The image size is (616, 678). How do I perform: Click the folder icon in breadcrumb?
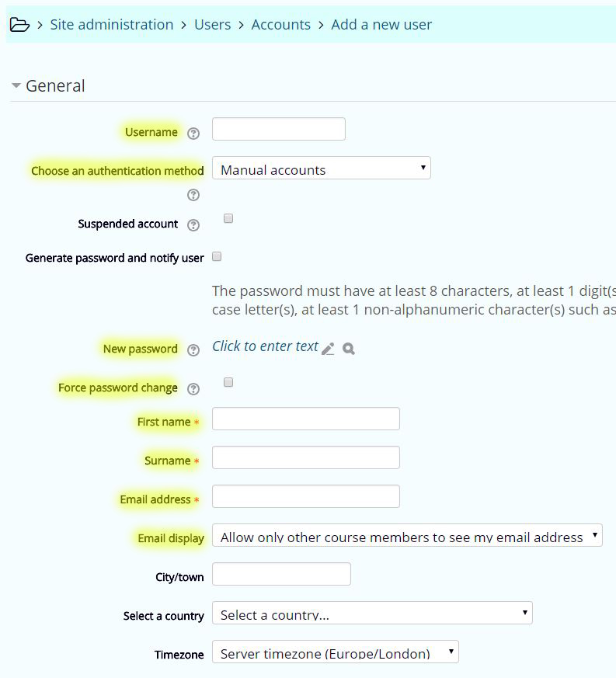tap(19, 25)
